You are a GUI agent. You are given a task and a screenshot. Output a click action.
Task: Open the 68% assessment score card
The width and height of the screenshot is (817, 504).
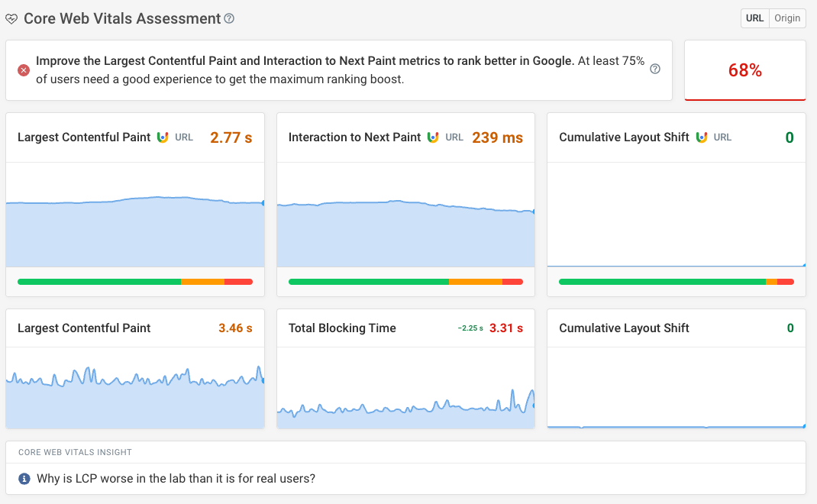click(x=744, y=70)
